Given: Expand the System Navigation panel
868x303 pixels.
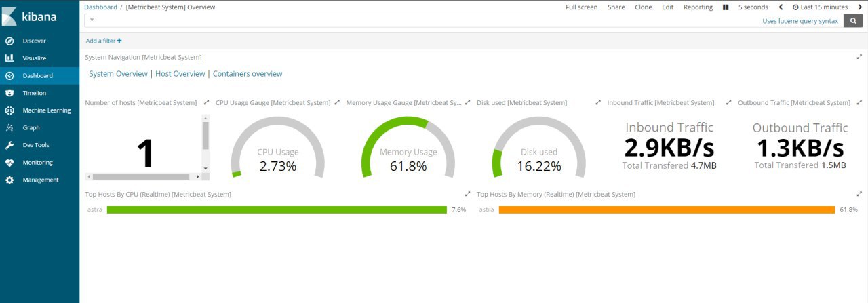Looking at the screenshot, I should (859, 57).
